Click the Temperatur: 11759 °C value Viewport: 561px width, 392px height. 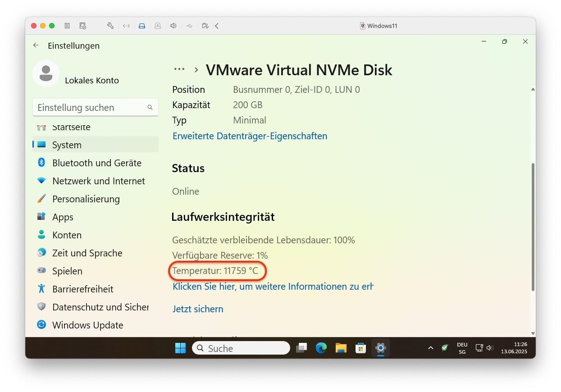click(215, 271)
